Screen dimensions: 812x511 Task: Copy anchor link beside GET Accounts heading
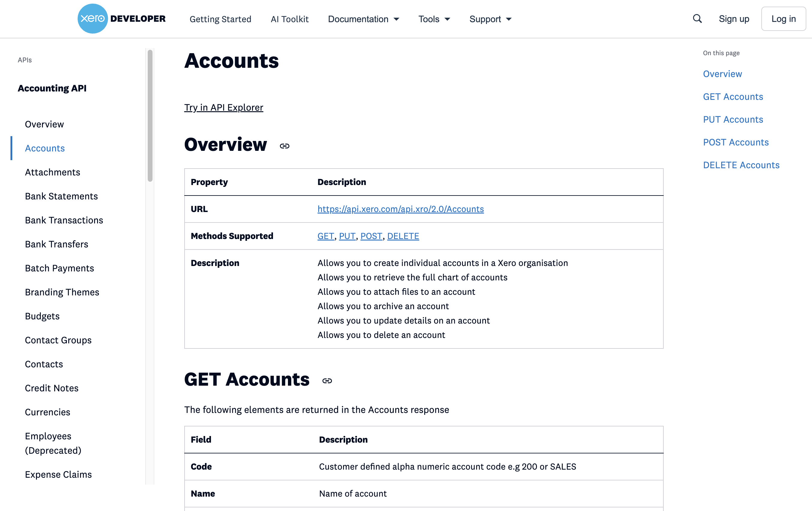point(327,381)
